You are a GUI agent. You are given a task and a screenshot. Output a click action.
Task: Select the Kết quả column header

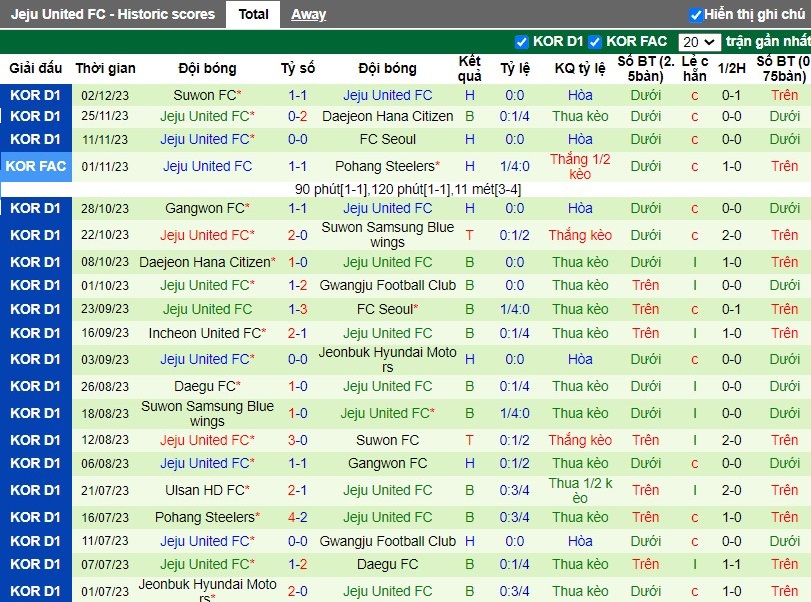click(x=470, y=68)
